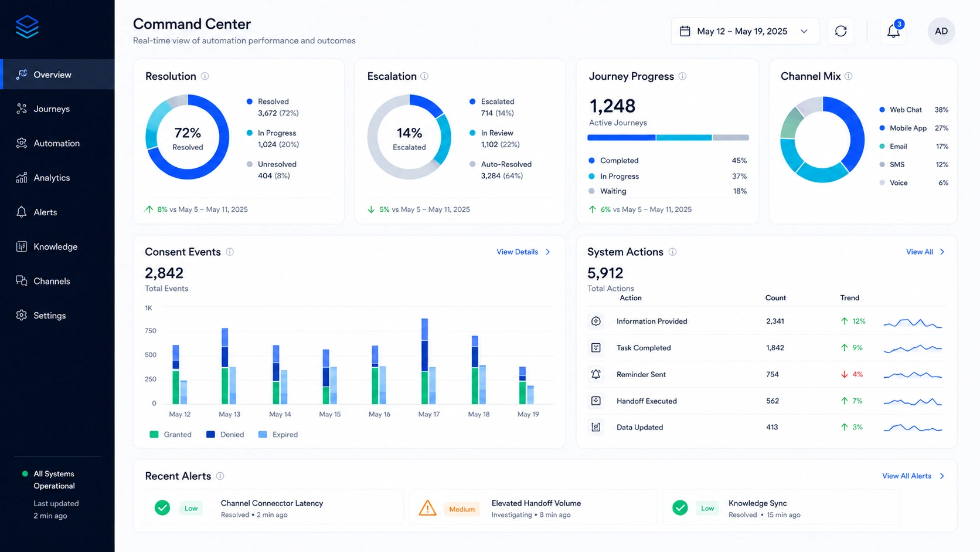This screenshot has width=980, height=552.
Task: Click the Consent Events info icon
Action: click(230, 252)
